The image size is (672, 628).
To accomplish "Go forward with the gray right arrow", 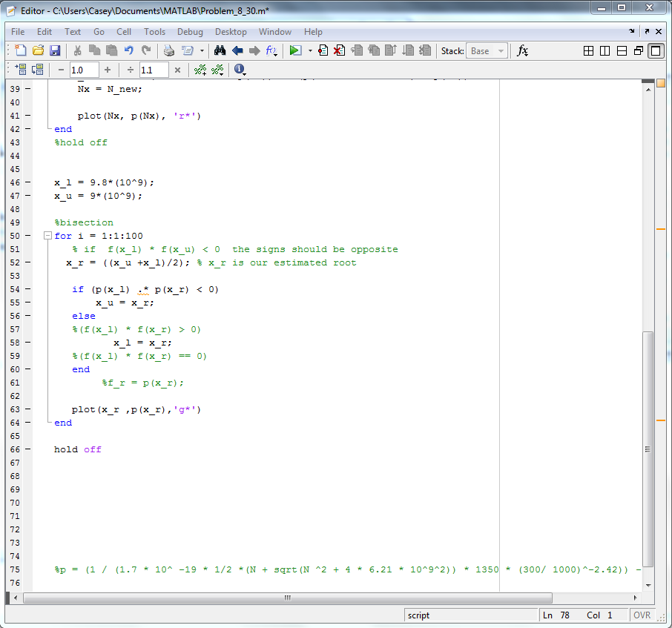I will click(254, 50).
